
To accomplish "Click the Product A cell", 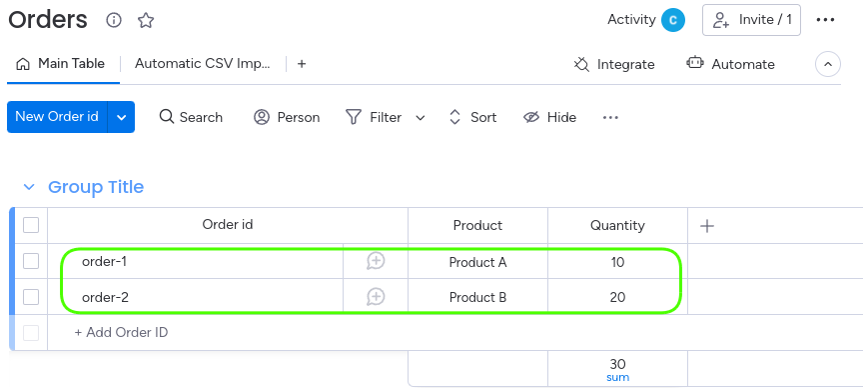I will click(477, 262).
